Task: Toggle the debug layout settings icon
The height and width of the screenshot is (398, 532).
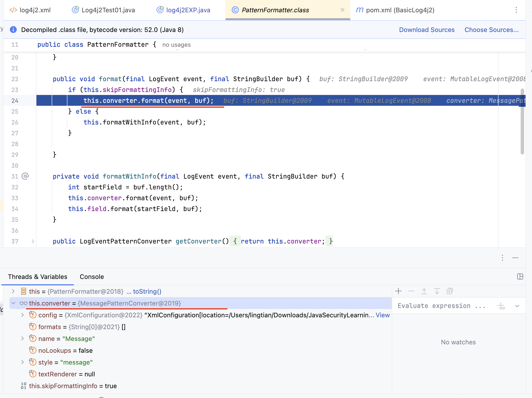Action: [520, 276]
